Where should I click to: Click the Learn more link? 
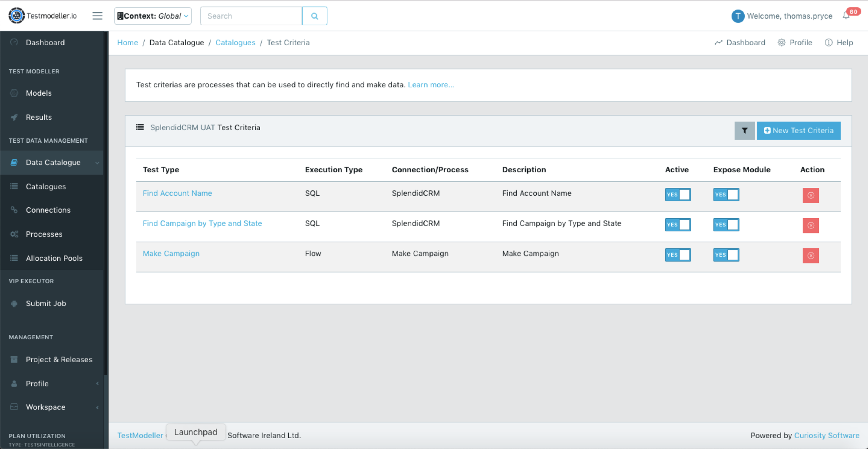(x=431, y=85)
